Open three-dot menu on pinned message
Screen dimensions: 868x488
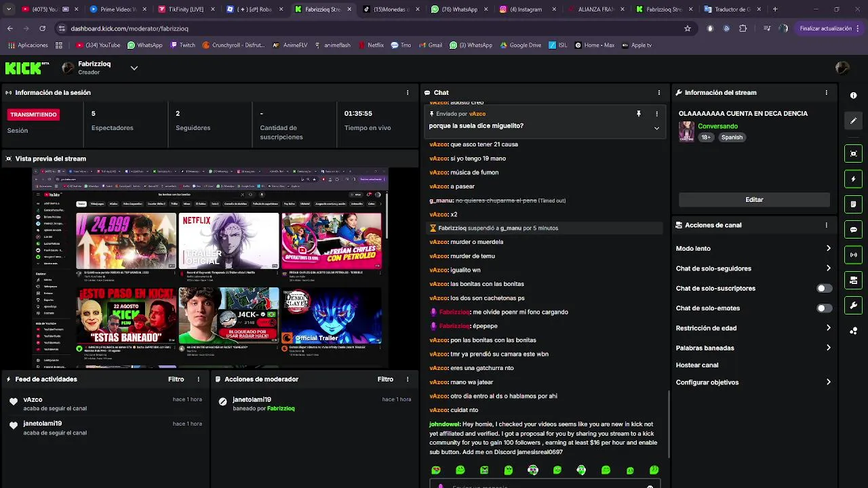(656, 114)
